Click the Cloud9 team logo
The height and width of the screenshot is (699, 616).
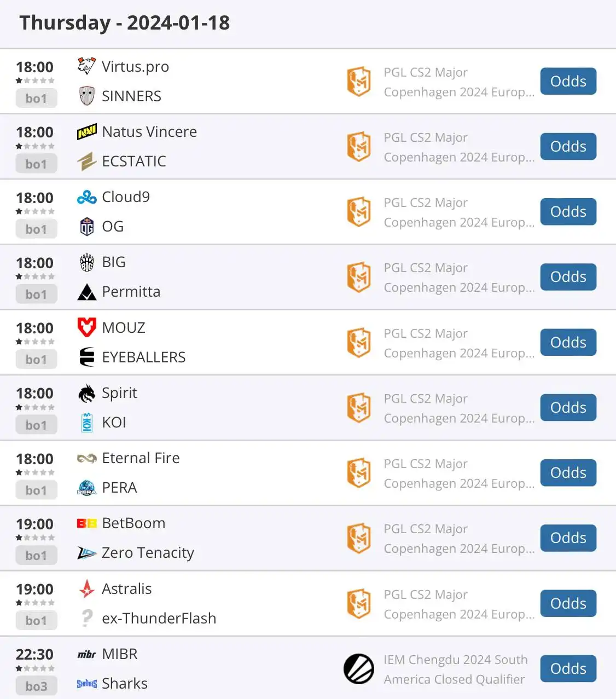pyautogui.click(x=86, y=197)
